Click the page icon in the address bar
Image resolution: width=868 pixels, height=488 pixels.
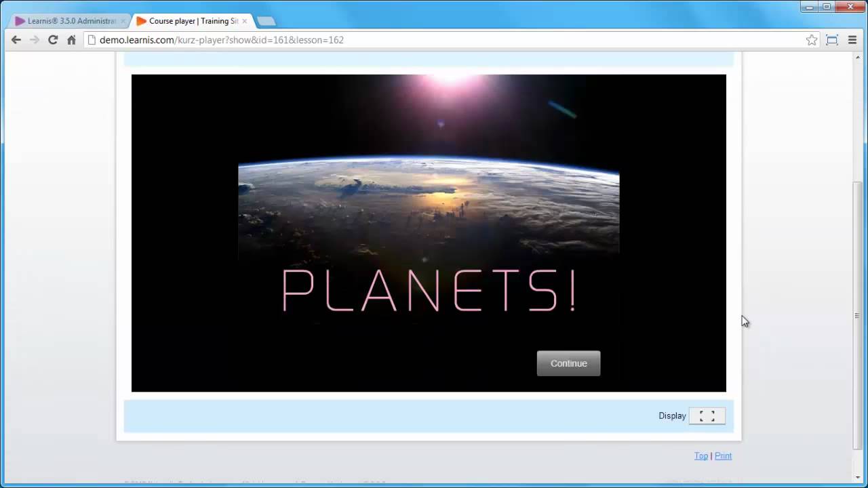click(x=92, y=40)
